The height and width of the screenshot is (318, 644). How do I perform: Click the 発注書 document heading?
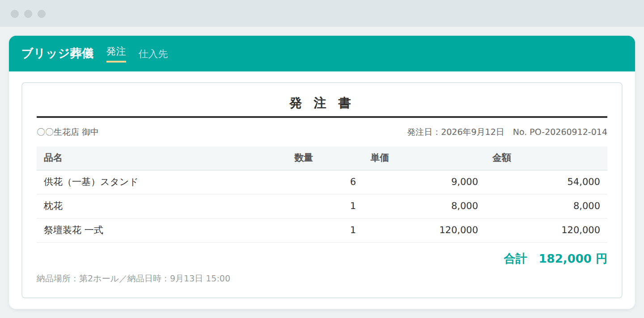pyautogui.click(x=322, y=103)
